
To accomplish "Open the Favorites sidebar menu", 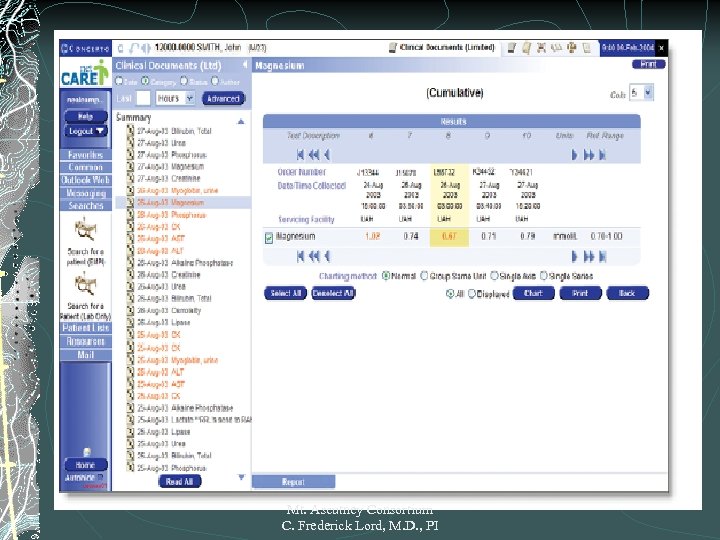I will [85, 155].
